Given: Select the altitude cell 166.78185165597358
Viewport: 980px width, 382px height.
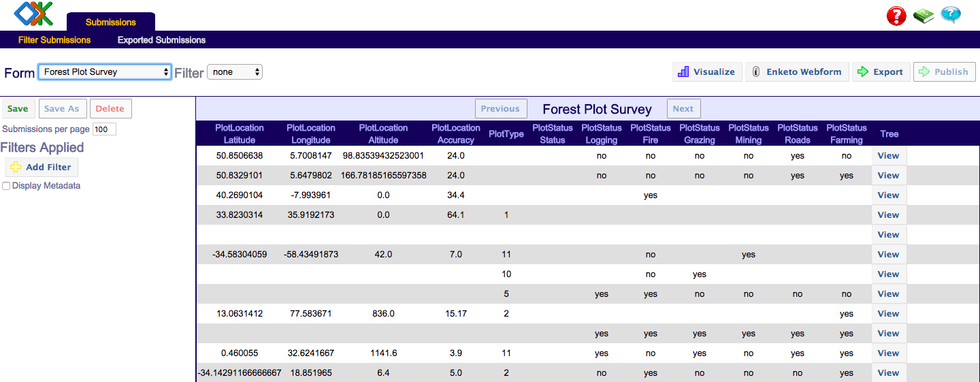Looking at the screenshot, I should click(383, 176).
